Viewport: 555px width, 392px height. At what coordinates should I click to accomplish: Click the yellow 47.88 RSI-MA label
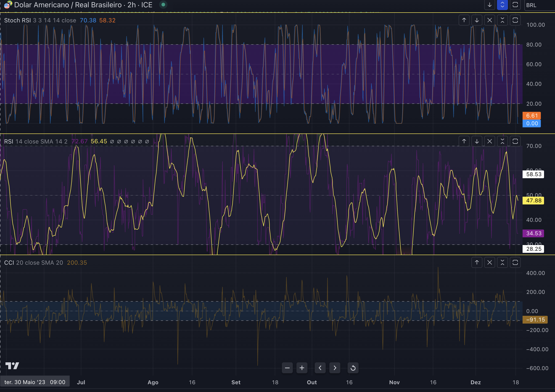point(533,201)
